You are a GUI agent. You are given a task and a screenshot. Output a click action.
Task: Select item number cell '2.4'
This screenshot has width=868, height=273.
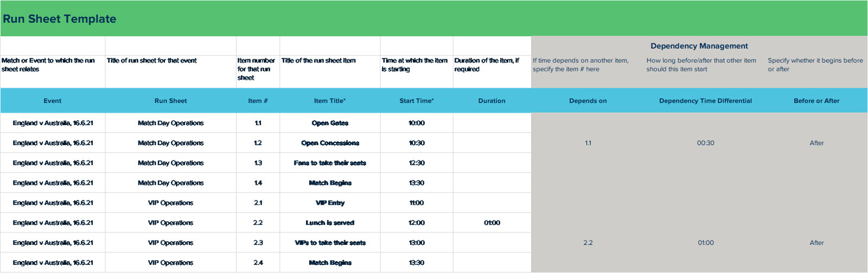click(x=258, y=263)
